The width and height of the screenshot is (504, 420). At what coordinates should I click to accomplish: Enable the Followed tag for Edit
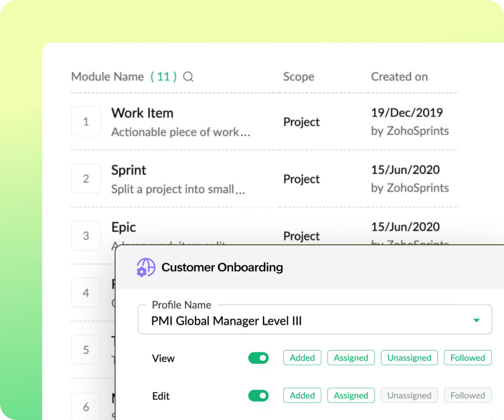467,396
